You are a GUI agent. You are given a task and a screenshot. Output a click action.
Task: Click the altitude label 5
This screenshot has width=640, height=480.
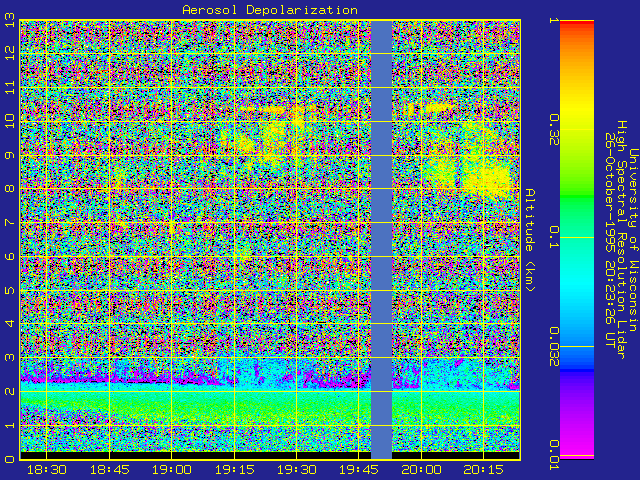[x=10, y=290]
